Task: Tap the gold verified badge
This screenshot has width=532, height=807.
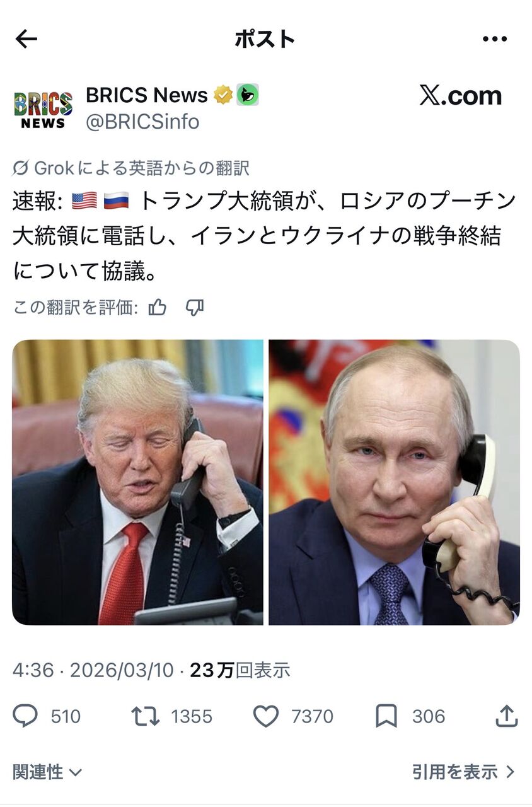Action: point(222,95)
